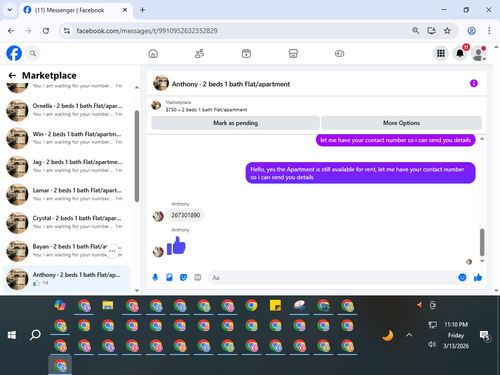Open the Video/Reels icon in top navigation
The width and height of the screenshot is (500, 375).
[x=246, y=53]
